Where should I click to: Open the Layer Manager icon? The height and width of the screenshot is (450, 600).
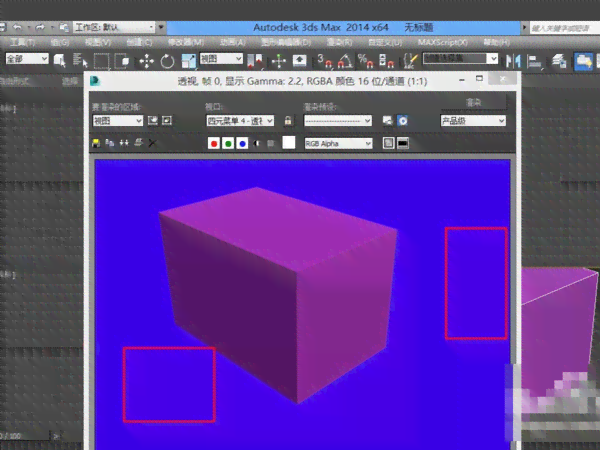[559, 61]
